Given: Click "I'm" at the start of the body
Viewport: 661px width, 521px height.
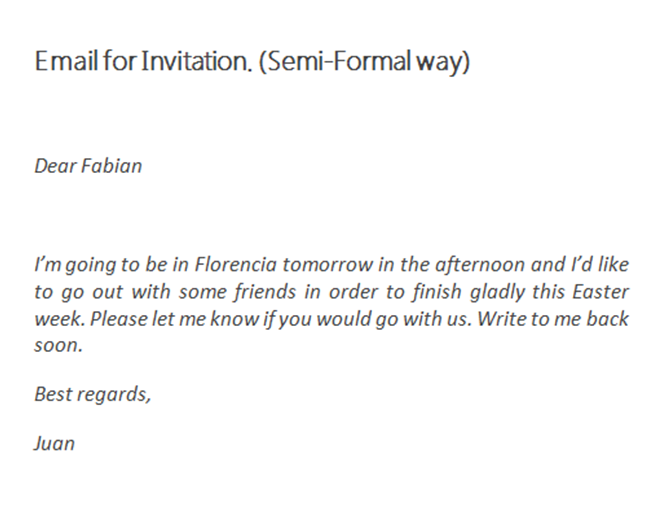Looking at the screenshot, I should pos(48,267).
